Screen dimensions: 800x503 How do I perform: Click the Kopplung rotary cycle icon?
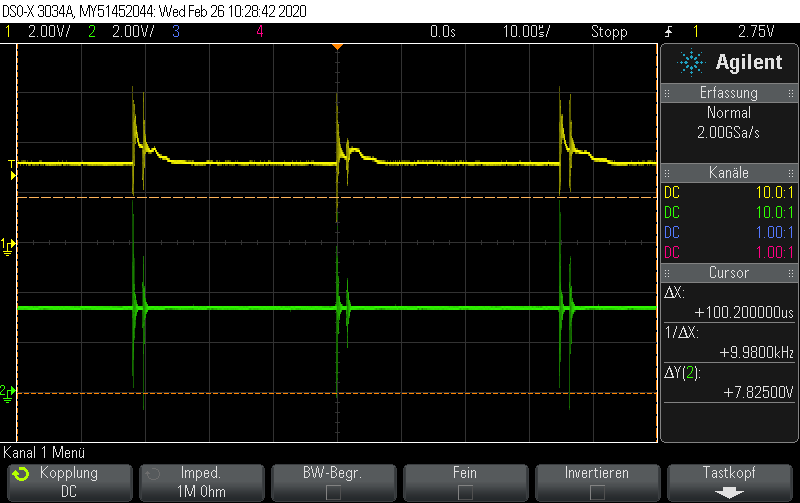point(21,474)
